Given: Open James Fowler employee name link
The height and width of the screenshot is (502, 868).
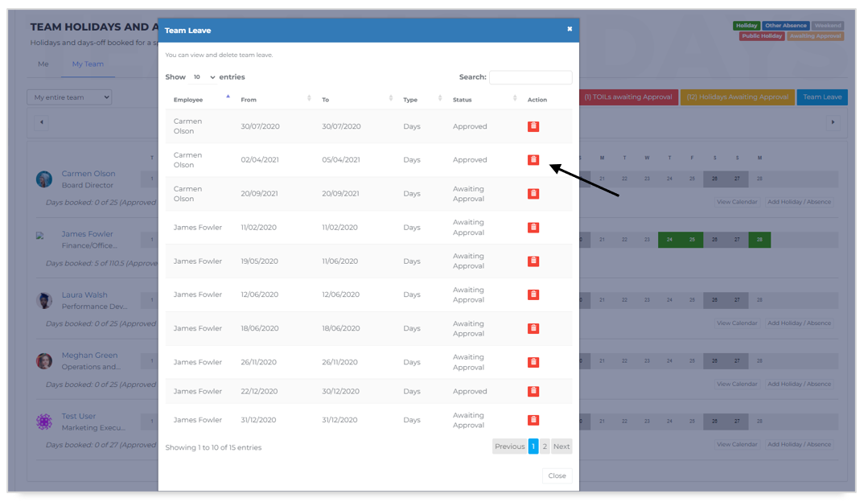Looking at the screenshot, I should click(87, 234).
